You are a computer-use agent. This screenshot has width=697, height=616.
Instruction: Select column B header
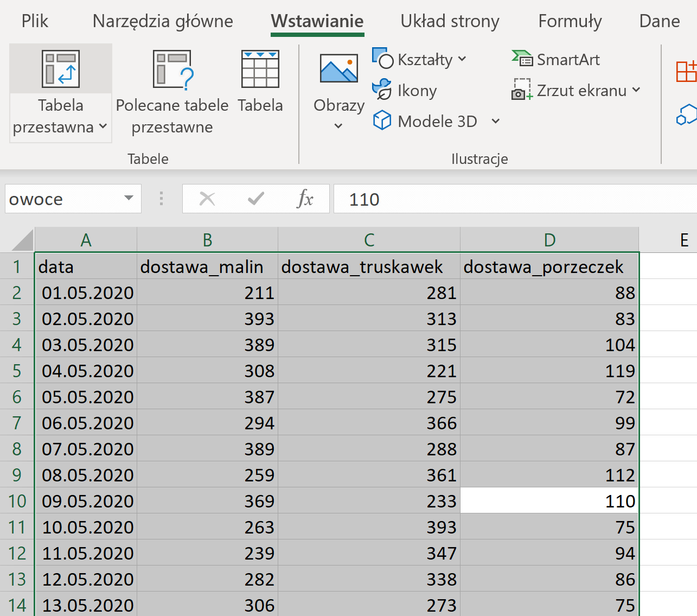pyautogui.click(x=207, y=240)
